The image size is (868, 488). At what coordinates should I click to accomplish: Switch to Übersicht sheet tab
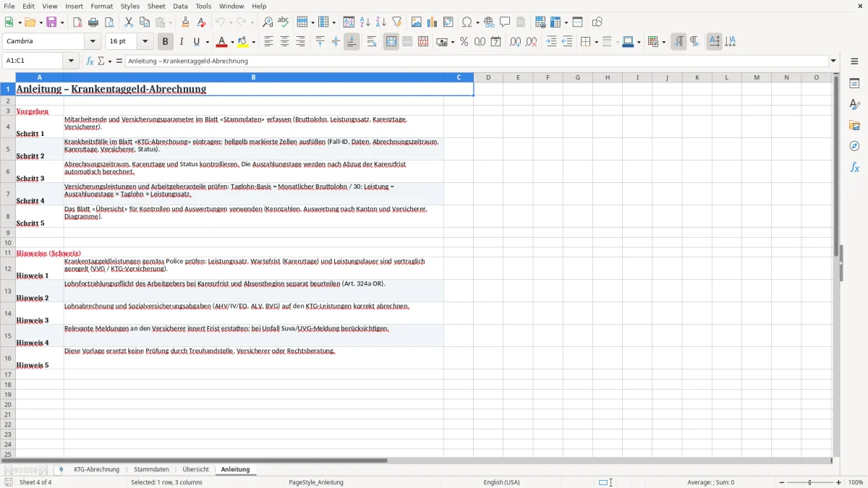tap(195, 470)
